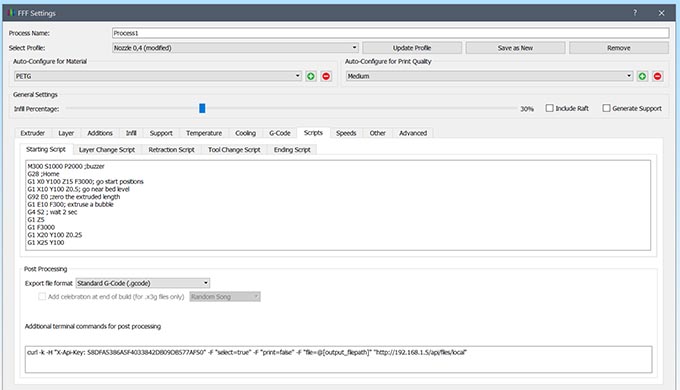Screen dimensions: 680x390
Task: Switch to the Temperature tab
Action: (x=204, y=133)
